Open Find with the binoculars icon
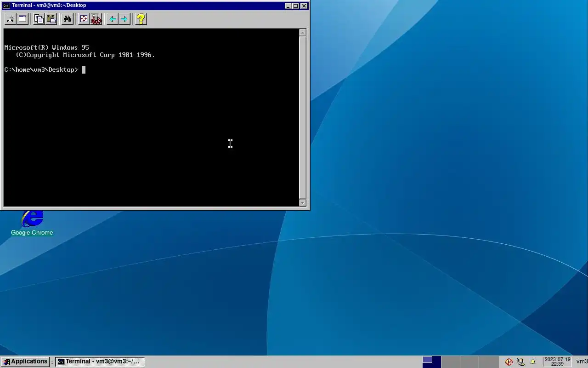588x368 pixels. (68, 19)
